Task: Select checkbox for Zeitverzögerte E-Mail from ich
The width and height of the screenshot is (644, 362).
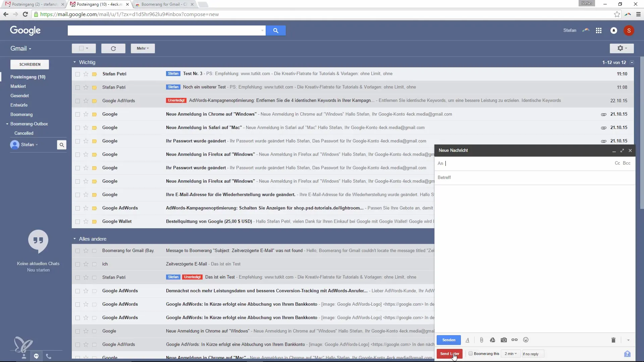Action: tap(77, 264)
